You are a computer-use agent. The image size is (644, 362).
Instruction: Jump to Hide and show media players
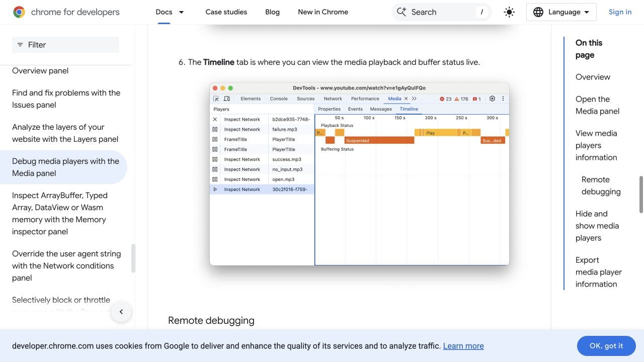click(597, 226)
